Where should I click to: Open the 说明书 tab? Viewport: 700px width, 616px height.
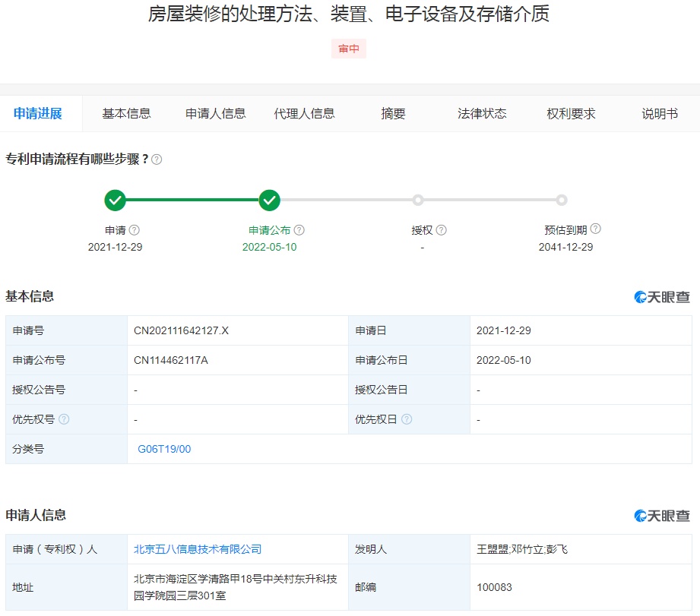[x=660, y=114]
